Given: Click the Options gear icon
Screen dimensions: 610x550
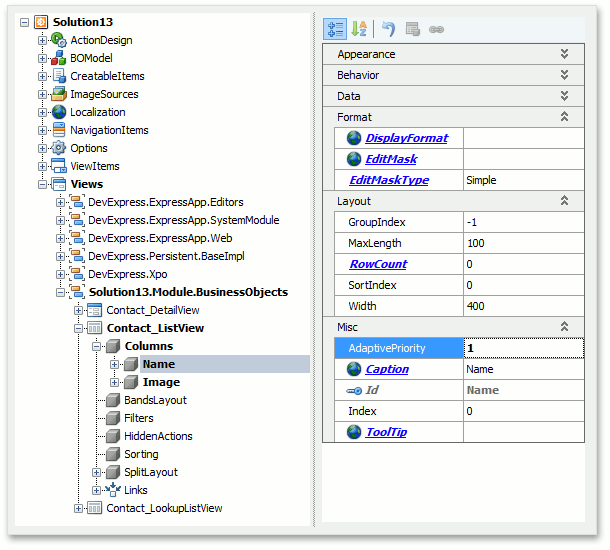Looking at the screenshot, I should click(x=59, y=148).
